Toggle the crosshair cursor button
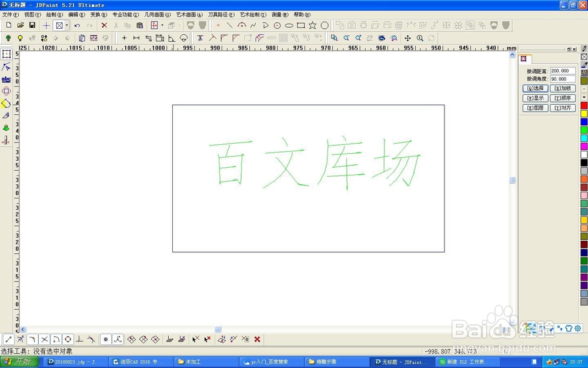588x368 pixels. point(46,25)
